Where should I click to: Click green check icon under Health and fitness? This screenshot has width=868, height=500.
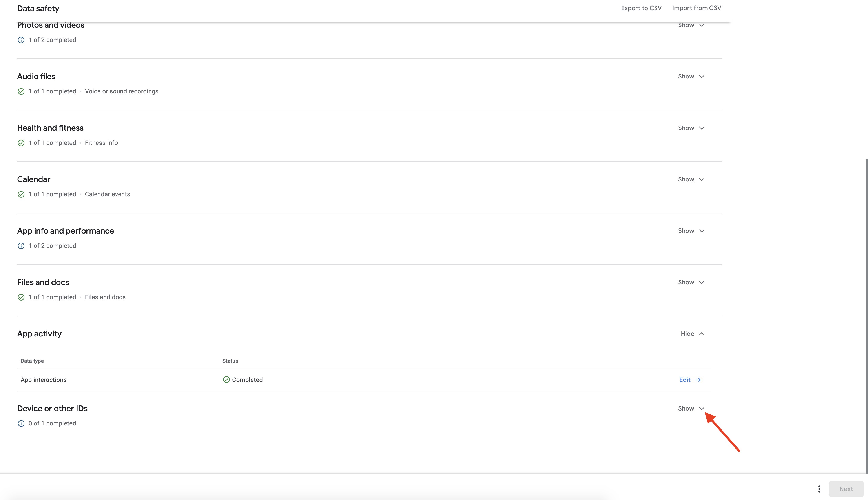pyautogui.click(x=21, y=143)
